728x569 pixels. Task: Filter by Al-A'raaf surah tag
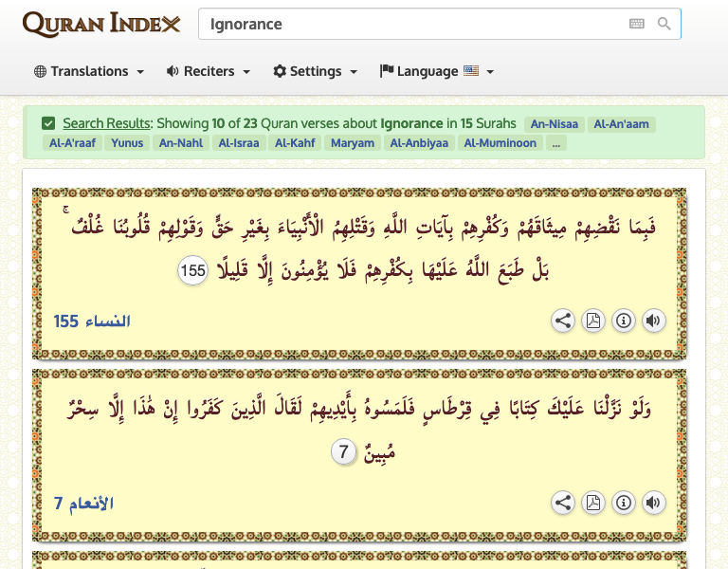pyautogui.click(x=72, y=143)
